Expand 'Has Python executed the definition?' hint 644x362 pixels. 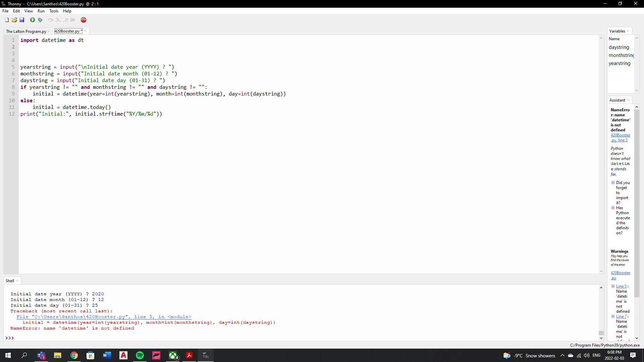[613, 208]
